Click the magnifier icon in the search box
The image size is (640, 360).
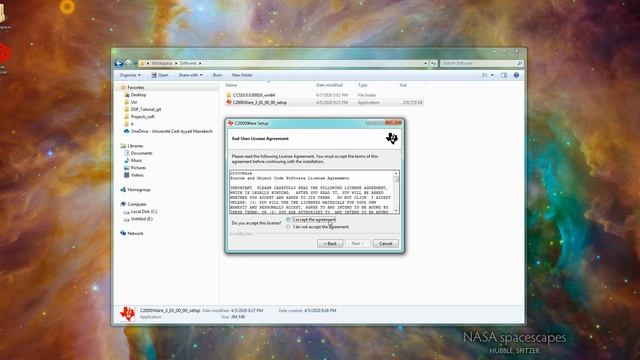[519, 63]
